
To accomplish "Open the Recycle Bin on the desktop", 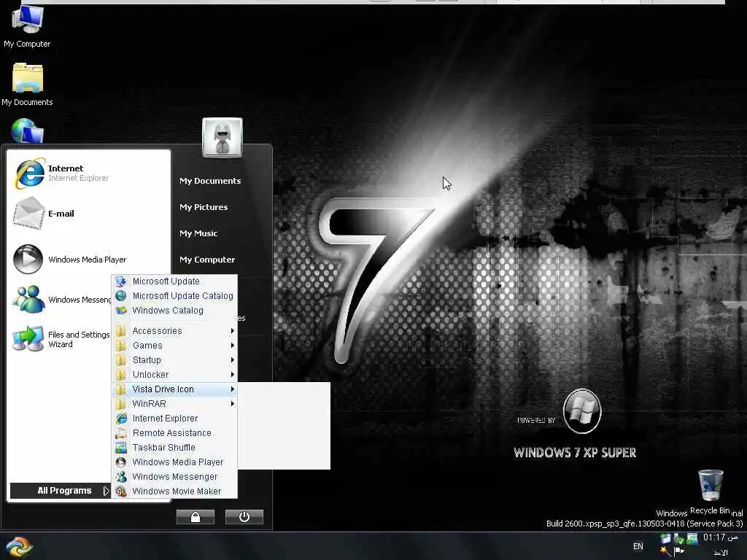I will (x=710, y=491).
